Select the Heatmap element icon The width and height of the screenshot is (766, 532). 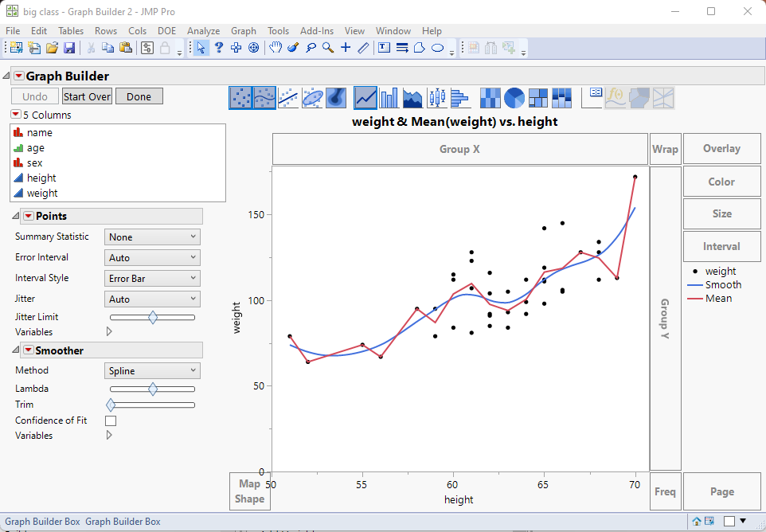point(490,97)
